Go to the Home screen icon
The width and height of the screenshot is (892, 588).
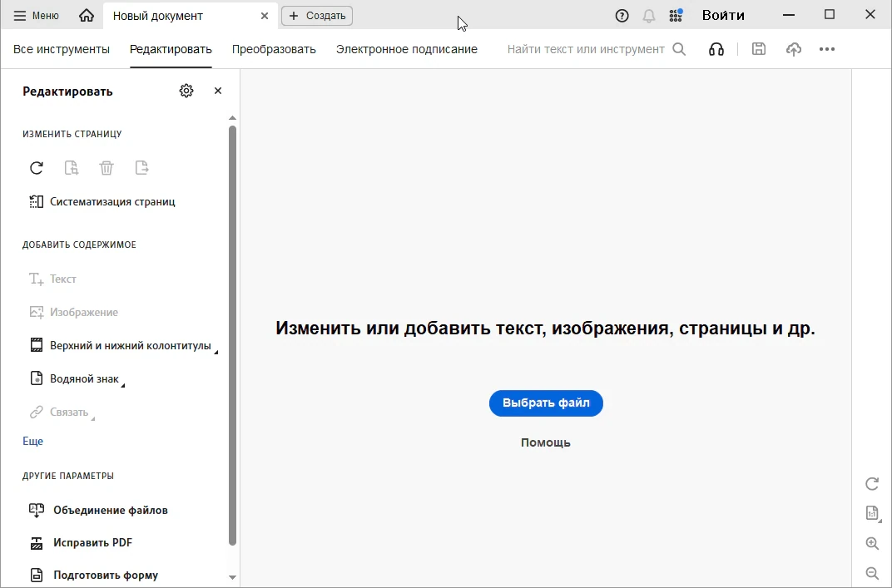(x=87, y=15)
